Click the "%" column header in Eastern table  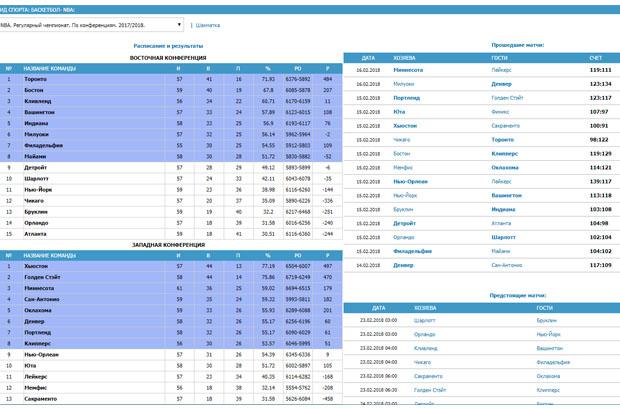[267, 68]
